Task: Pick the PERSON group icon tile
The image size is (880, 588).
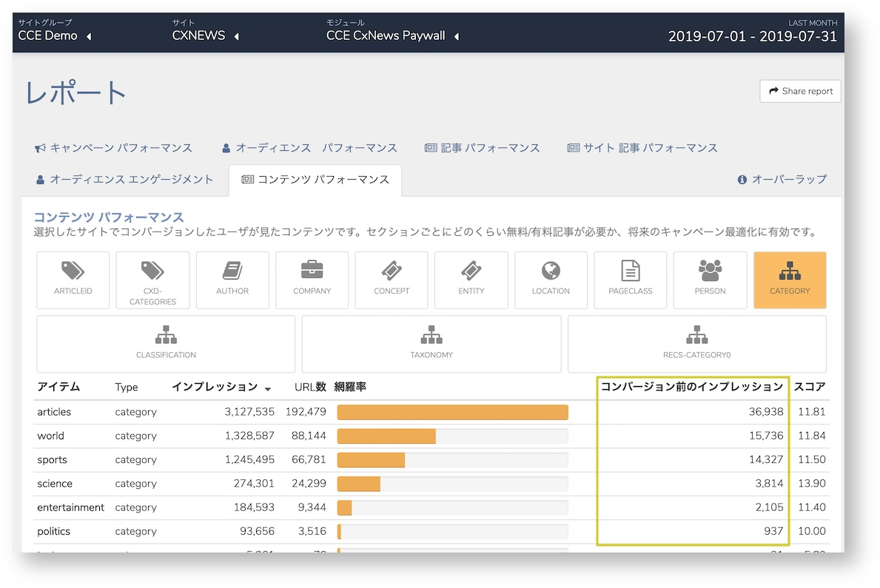Action: pos(710,280)
